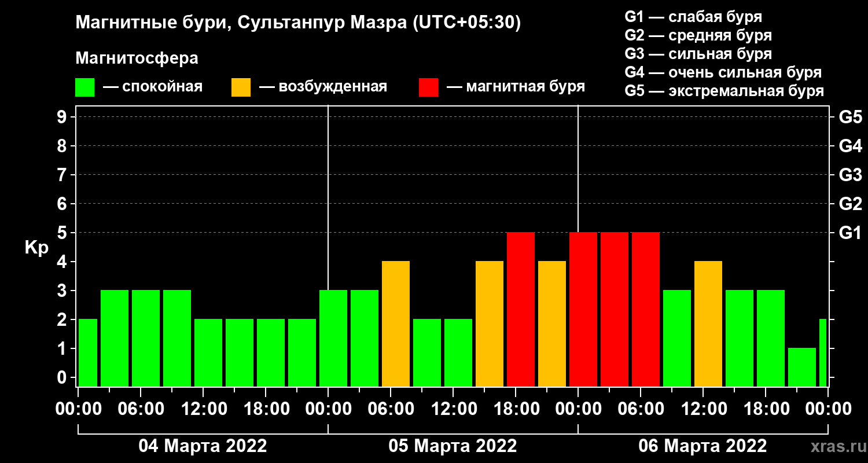Click the shortest green Kp 1 bar on 06 Марта

802,367
